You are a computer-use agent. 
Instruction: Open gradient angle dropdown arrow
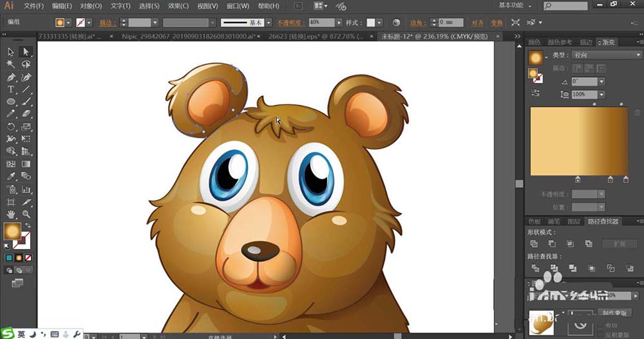point(601,82)
